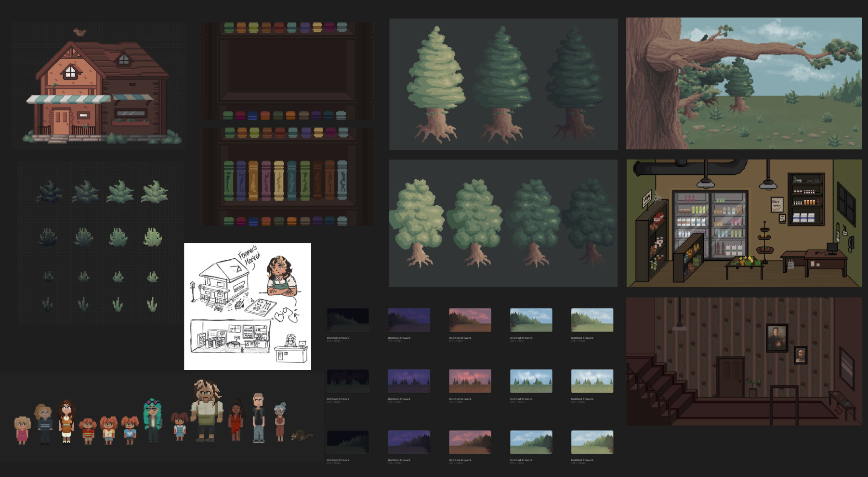This screenshot has height=477, width=868.
Task: Select the middle-row sunset landscape variant
Action: (470, 381)
